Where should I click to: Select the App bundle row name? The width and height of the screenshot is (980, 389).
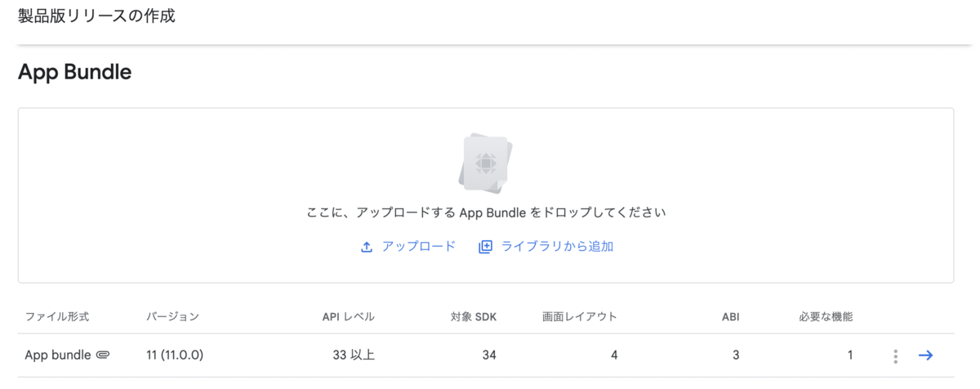(x=58, y=355)
